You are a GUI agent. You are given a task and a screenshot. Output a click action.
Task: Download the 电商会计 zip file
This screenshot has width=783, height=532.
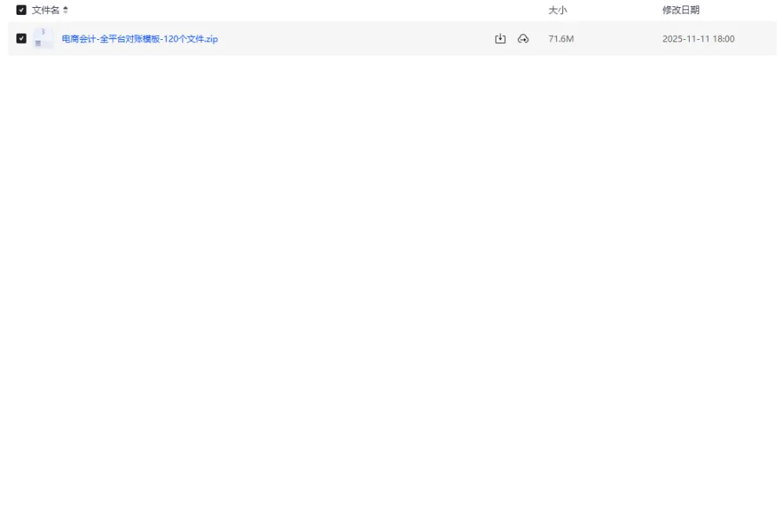500,38
